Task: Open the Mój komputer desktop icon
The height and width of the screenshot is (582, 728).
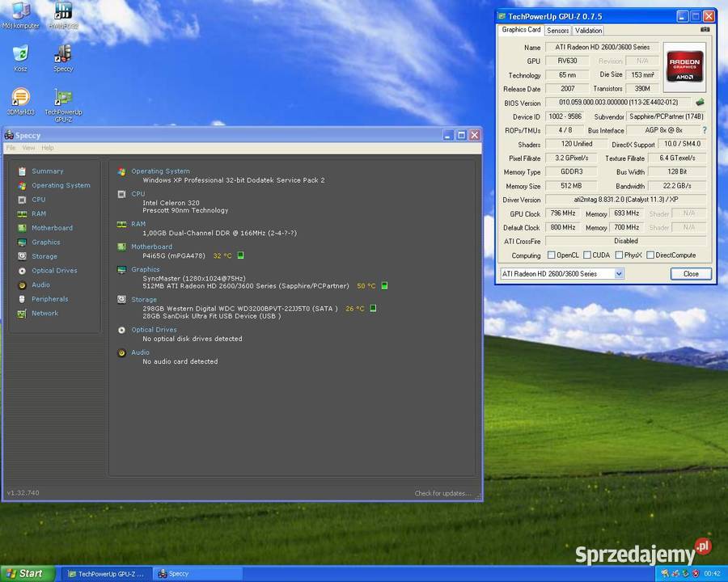Action: pos(20,15)
